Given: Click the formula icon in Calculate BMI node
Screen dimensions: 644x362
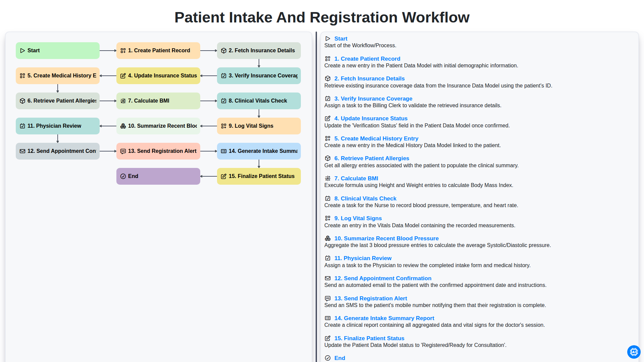Looking at the screenshot, I should [x=123, y=101].
